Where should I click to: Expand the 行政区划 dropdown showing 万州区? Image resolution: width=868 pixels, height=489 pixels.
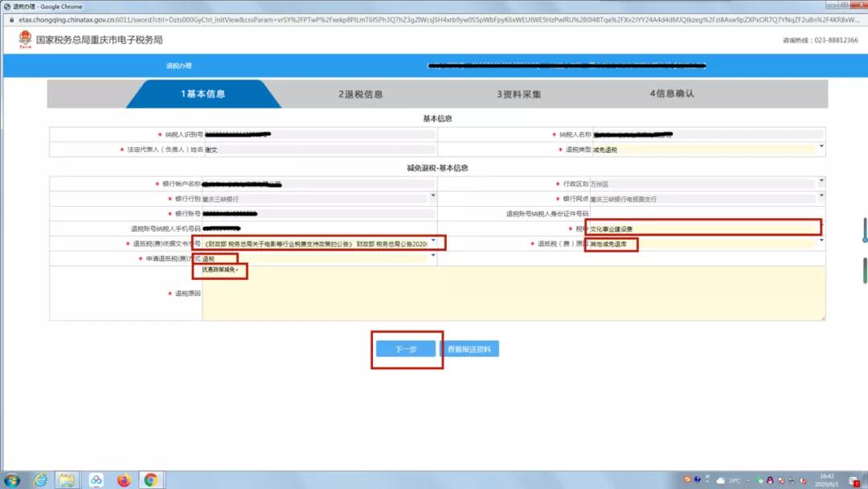click(821, 183)
